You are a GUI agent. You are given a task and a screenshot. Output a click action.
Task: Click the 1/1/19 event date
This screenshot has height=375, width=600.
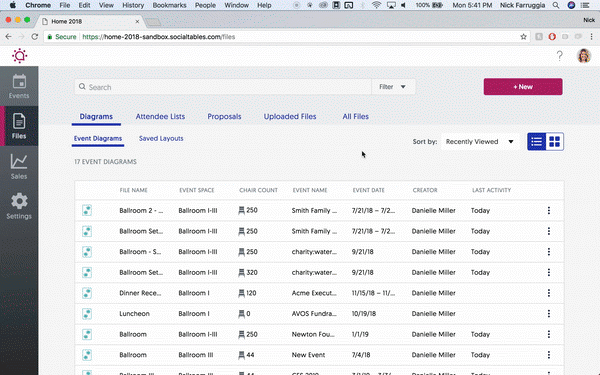tap(360, 334)
